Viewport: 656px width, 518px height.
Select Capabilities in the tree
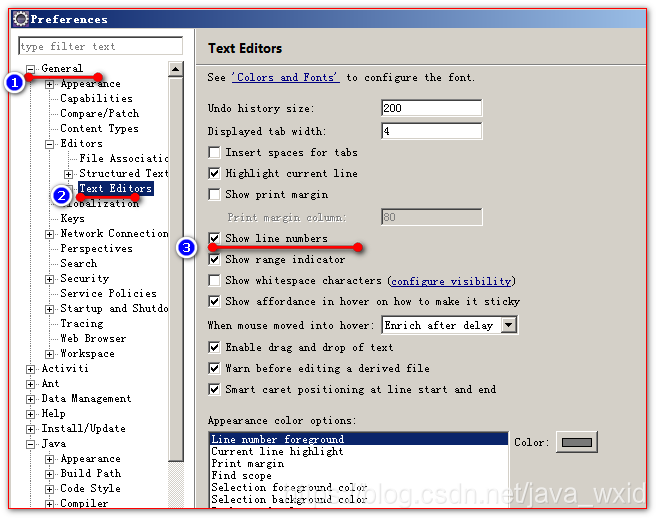point(97,98)
